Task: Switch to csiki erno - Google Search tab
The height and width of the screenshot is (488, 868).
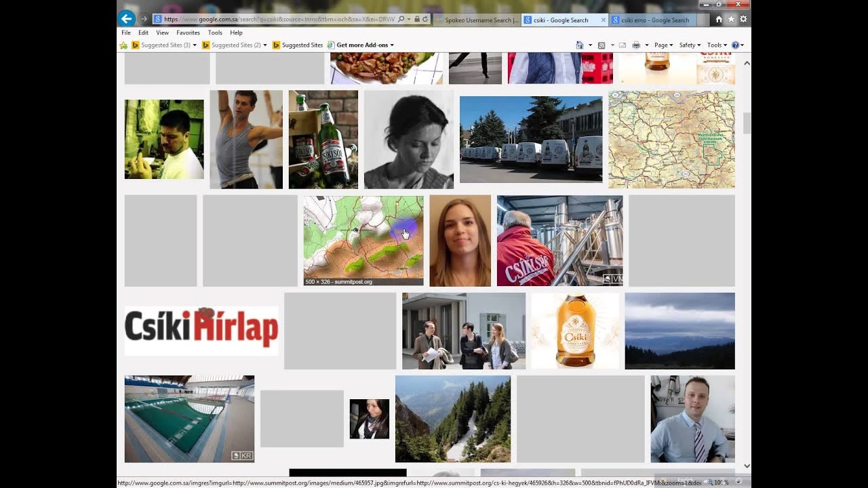Action: click(x=654, y=20)
